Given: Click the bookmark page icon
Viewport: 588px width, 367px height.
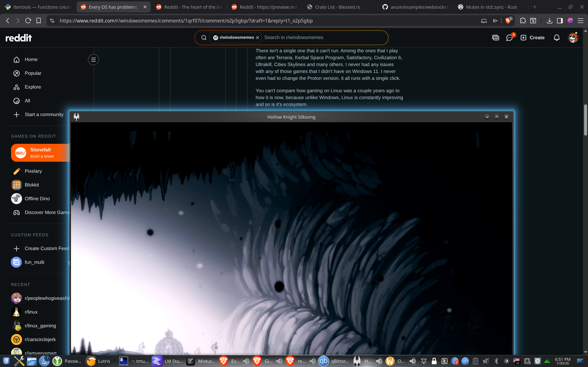Looking at the screenshot, I should tap(38, 21).
